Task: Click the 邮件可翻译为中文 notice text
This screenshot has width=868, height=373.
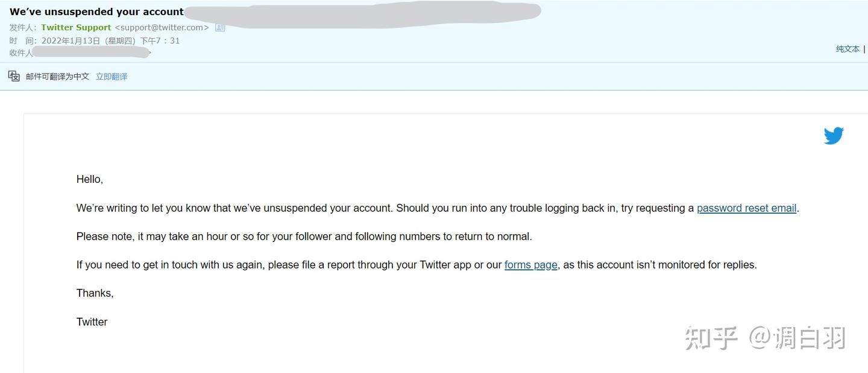Action: click(x=57, y=77)
